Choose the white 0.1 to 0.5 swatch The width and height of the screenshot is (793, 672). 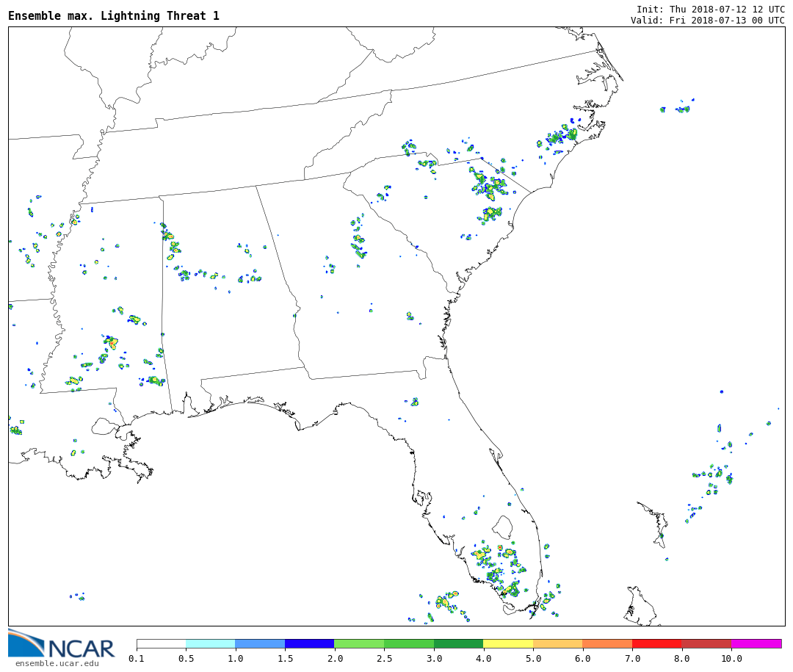(x=161, y=643)
